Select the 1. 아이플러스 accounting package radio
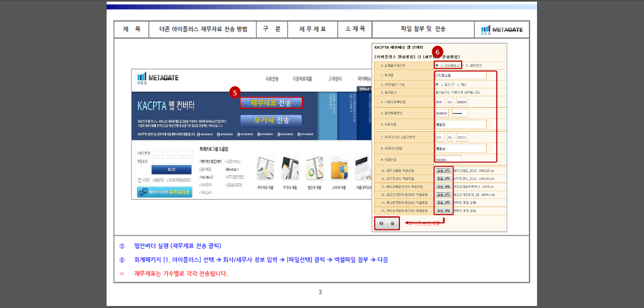Screen dimensions: 644x308 pos(436,65)
